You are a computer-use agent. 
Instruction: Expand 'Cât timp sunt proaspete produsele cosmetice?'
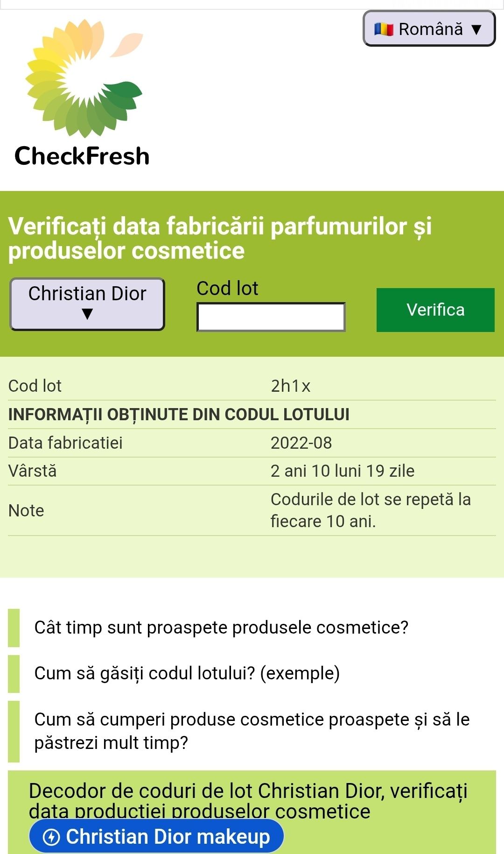pyautogui.click(x=221, y=628)
